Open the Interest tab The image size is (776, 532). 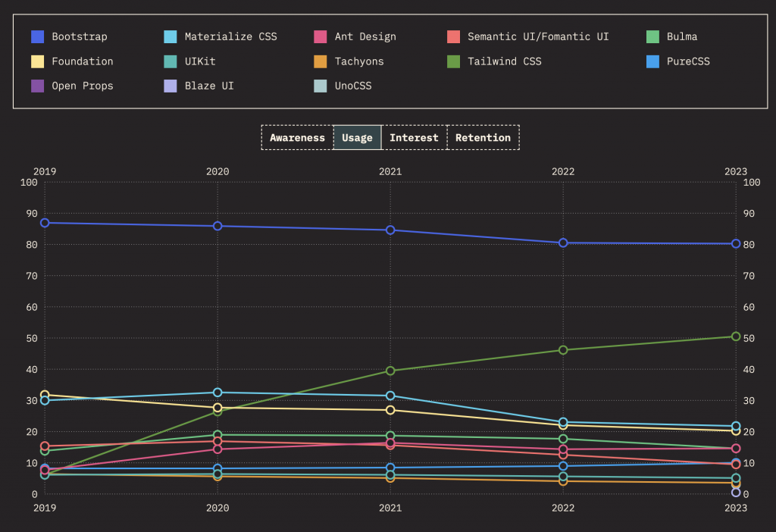pyautogui.click(x=415, y=138)
